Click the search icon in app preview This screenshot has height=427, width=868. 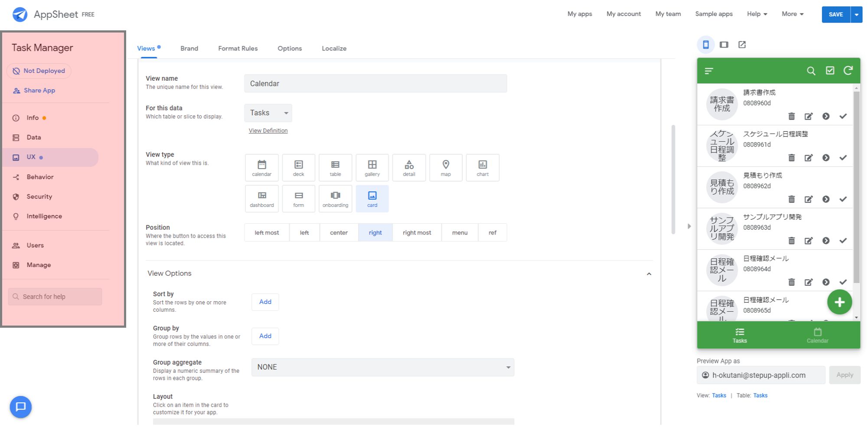click(x=811, y=71)
